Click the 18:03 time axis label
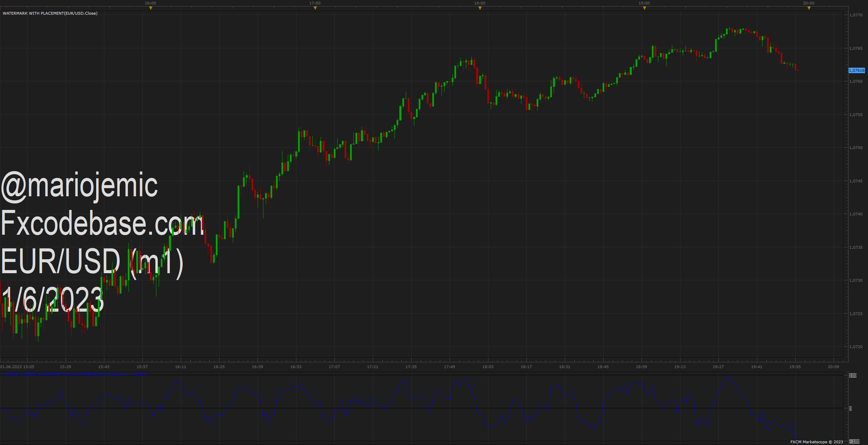868x445 pixels. 488,367
